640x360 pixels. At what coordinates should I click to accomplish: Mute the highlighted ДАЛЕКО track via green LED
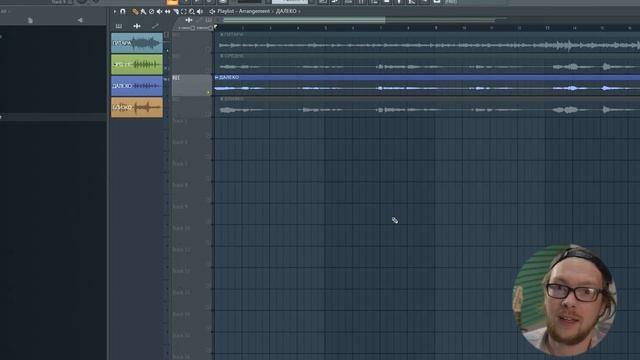[209, 93]
